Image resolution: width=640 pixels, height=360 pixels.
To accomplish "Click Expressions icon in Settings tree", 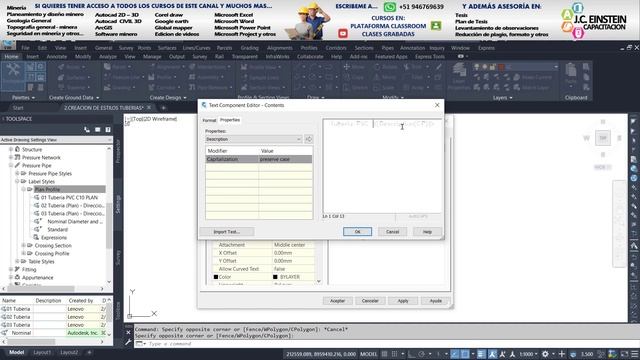I will (36, 237).
